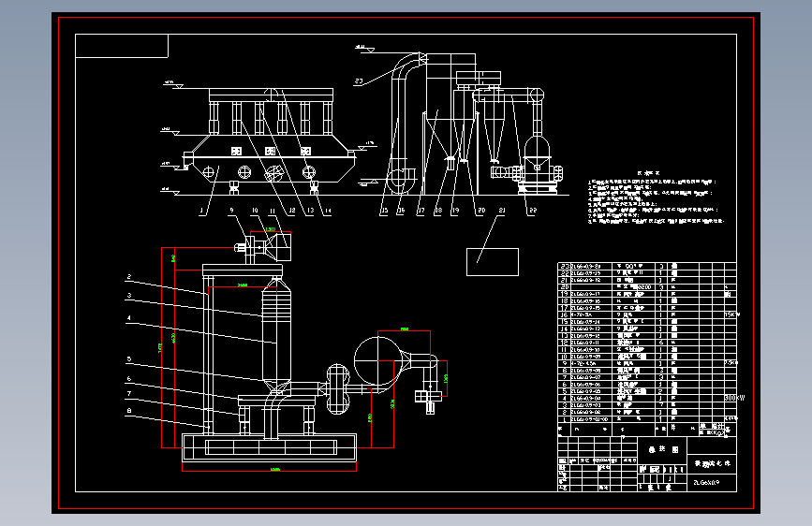812x526 pixels.
Task: Click callout label 11 above side view
Action: point(272,211)
